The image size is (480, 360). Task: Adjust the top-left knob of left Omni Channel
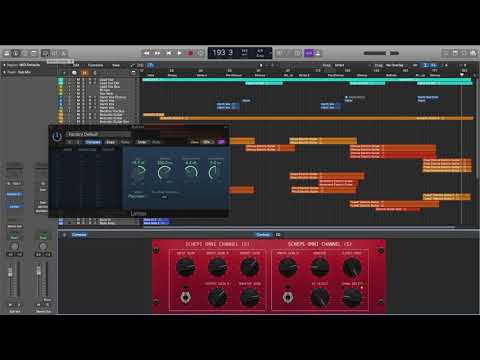(186, 267)
